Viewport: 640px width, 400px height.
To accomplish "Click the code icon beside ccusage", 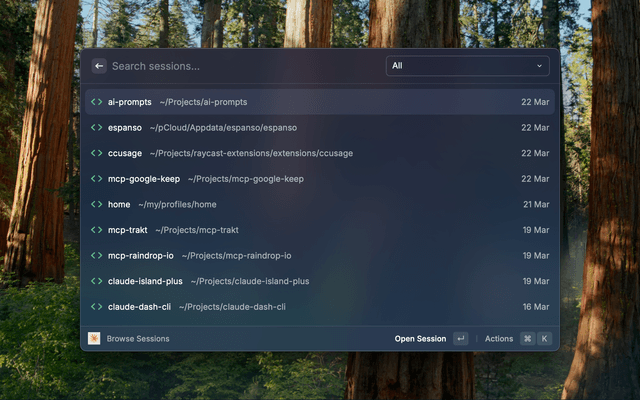I will pos(97,153).
